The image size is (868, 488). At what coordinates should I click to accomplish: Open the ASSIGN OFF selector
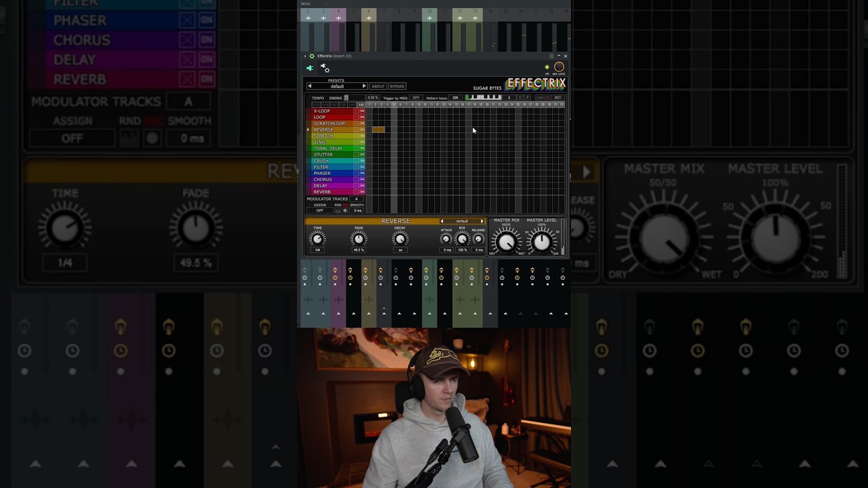[x=319, y=210]
